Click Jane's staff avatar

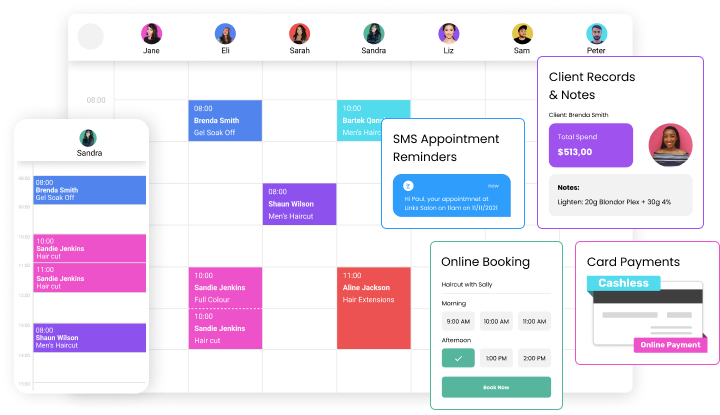[151, 33]
